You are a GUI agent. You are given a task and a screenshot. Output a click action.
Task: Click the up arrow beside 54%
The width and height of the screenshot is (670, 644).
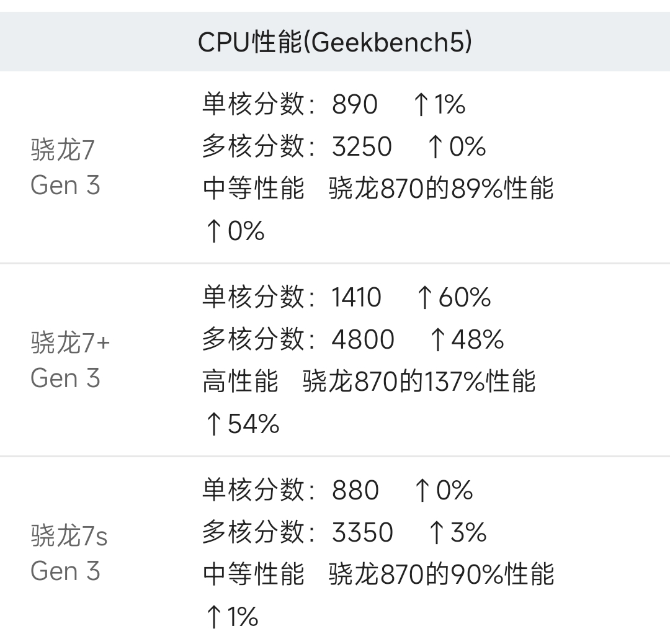213,424
